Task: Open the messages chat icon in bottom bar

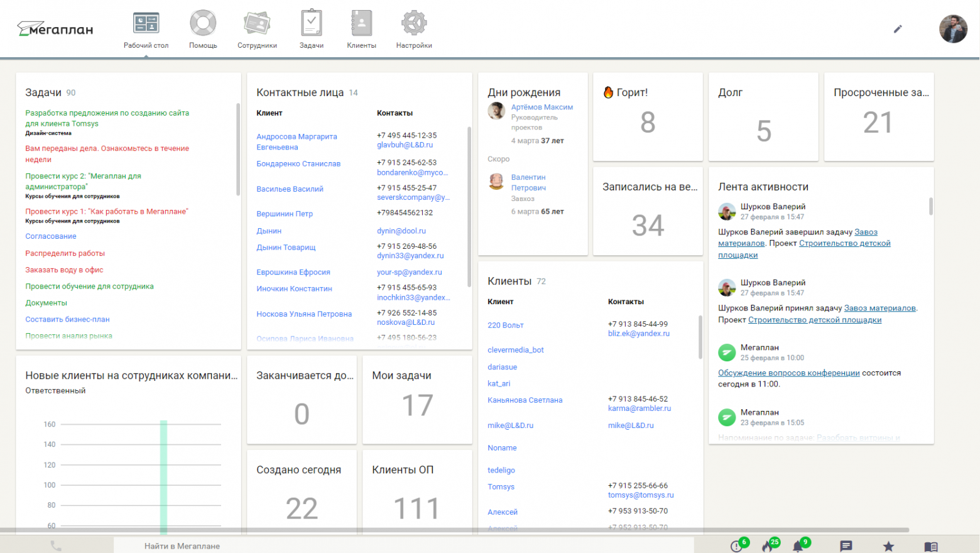Action: [846, 545]
